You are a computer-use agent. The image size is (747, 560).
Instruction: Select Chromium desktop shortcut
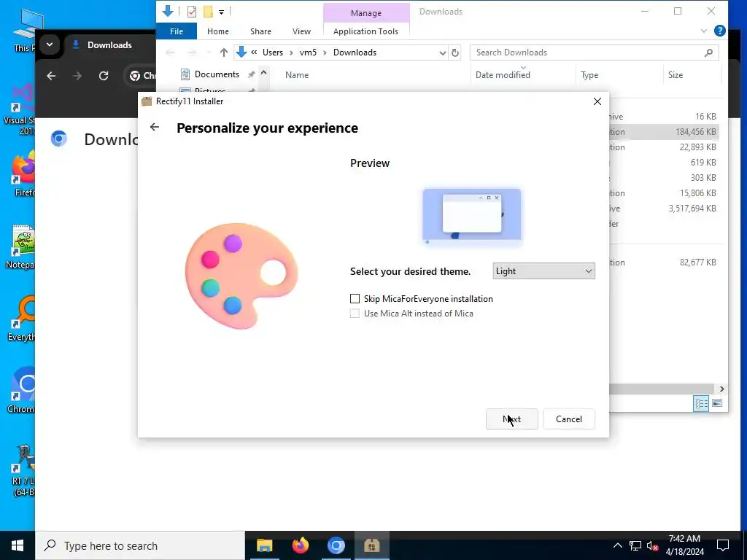(x=20, y=391)
